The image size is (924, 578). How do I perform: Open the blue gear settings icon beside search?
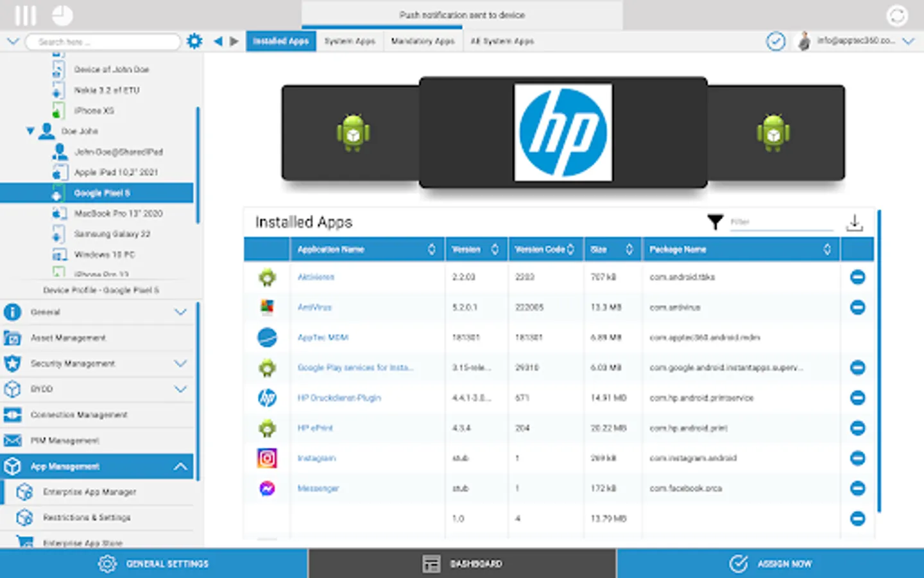coord(194,41)
